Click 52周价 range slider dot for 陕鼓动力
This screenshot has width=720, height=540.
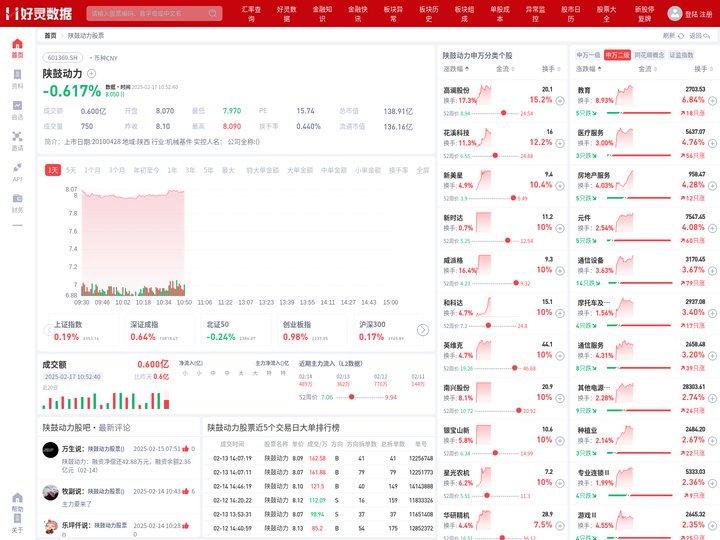tap(351, 397)
